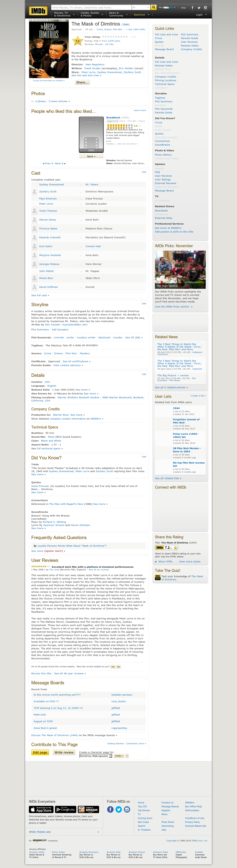The width and height of the screenshot is (237, 868).
Task: Open IMDb Mobile site link
Action: pos(40,832)
